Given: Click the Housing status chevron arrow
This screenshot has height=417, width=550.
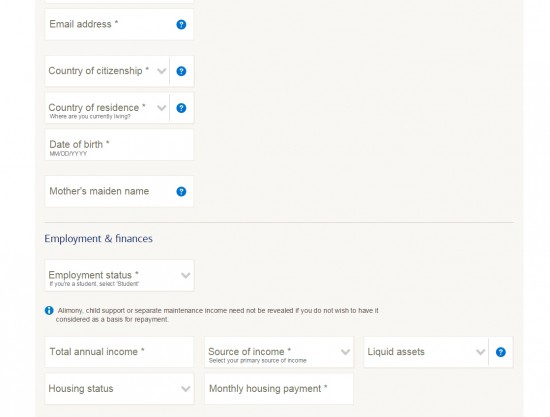Looking at the screenshot, I should pyautogui.click(x=186, y=389).
